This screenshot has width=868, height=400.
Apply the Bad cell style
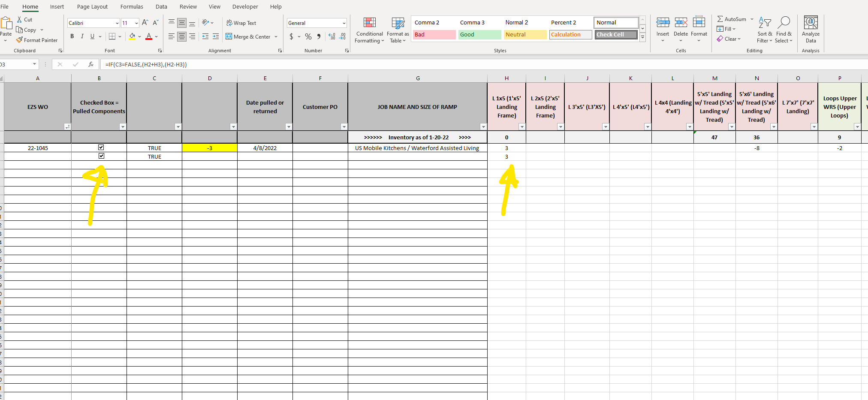pos(434,35)
